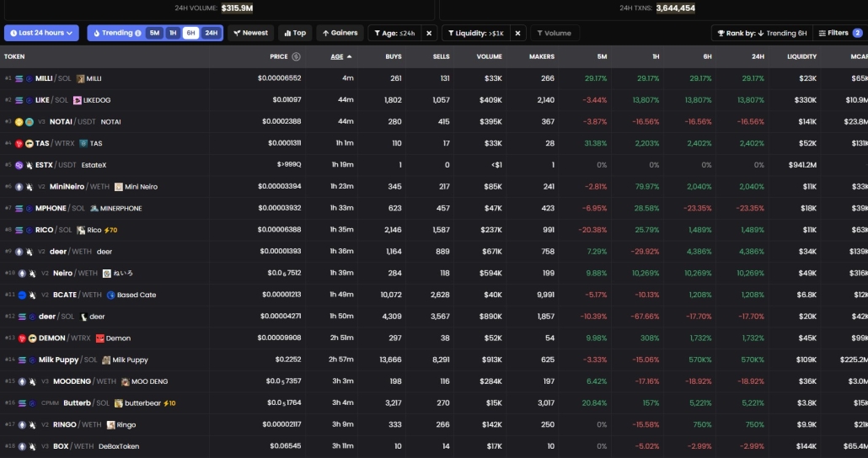
Task: Add a Volume filter
Action: pyautogui.click(x=555, y=33)
